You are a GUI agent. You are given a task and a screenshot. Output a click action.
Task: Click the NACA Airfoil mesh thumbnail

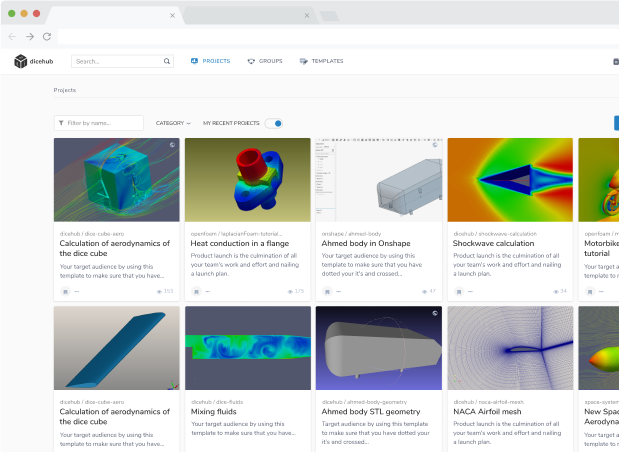pyautogui.click(x=510, y=348)
